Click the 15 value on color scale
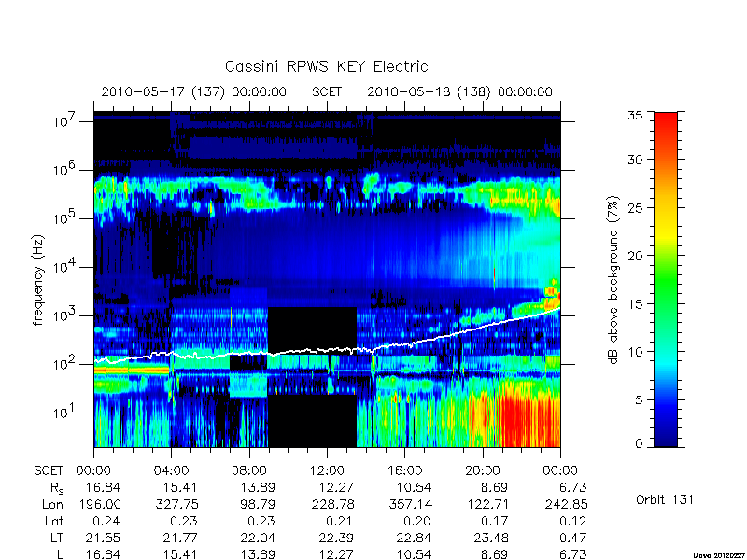 click(635, 304)
